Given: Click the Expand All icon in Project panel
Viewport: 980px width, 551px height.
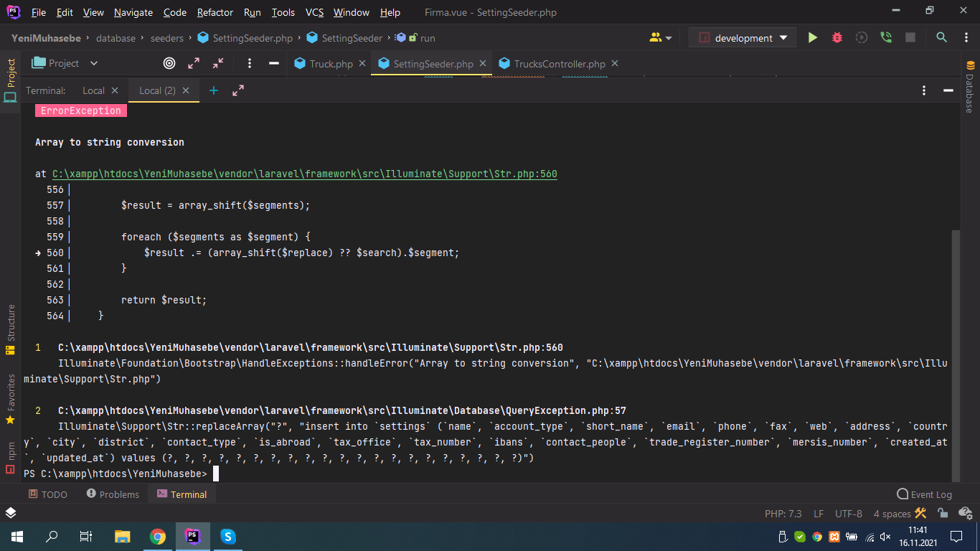Looking at the screenshot, I should click(194, 63).
